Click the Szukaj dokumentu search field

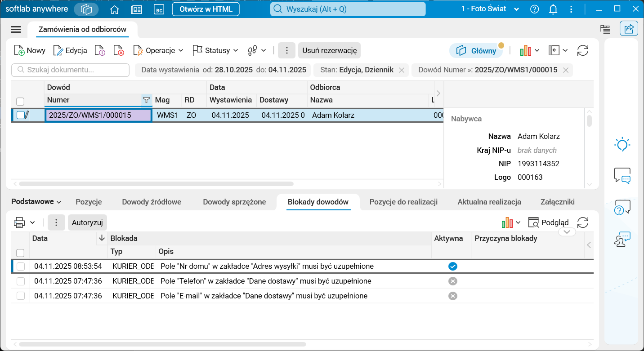tap(70, 70)
